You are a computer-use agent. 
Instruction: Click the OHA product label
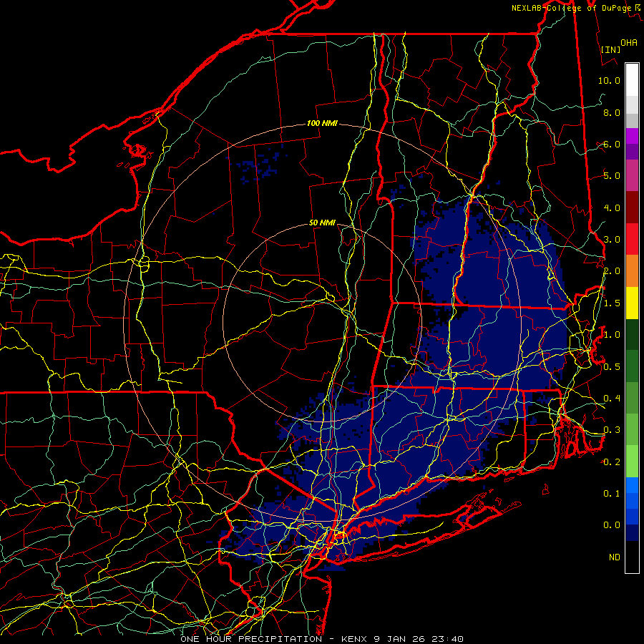[629, 42]
